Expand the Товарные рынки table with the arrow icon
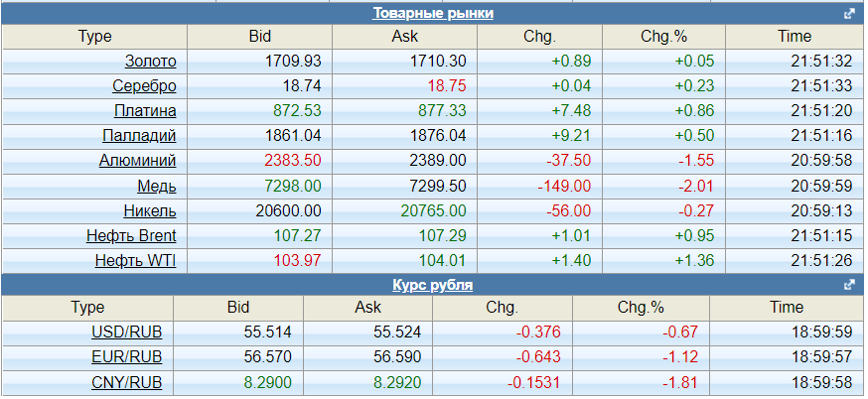The image size is (868, 399). (x=849, y=14)
